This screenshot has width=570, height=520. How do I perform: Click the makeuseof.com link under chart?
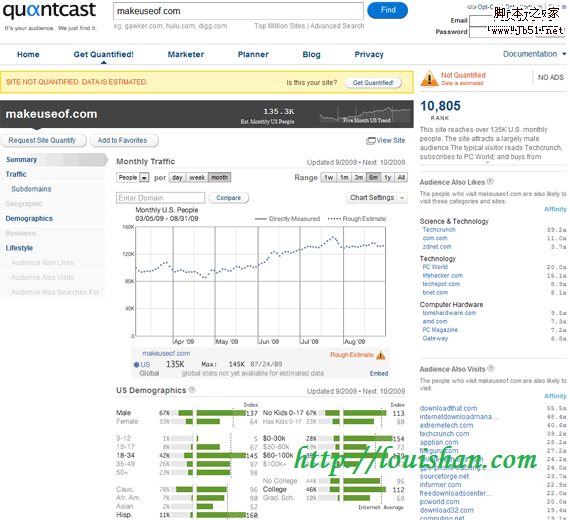pos(166,353)
